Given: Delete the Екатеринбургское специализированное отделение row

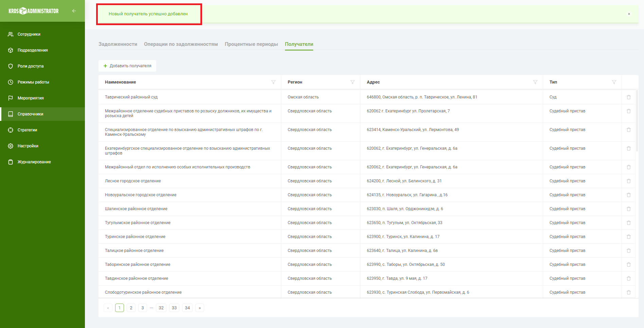Looking at the screenshot, I should [x=629, y=148].
